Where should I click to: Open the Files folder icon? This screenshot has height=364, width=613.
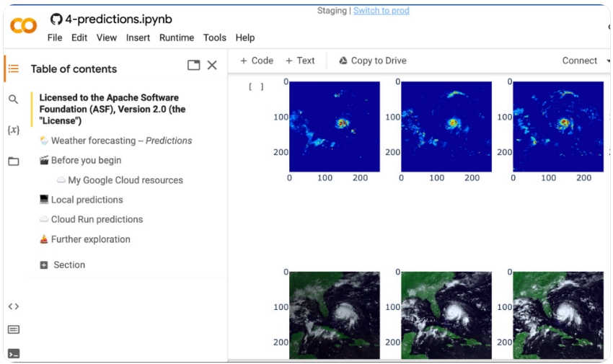click(13, 161)
